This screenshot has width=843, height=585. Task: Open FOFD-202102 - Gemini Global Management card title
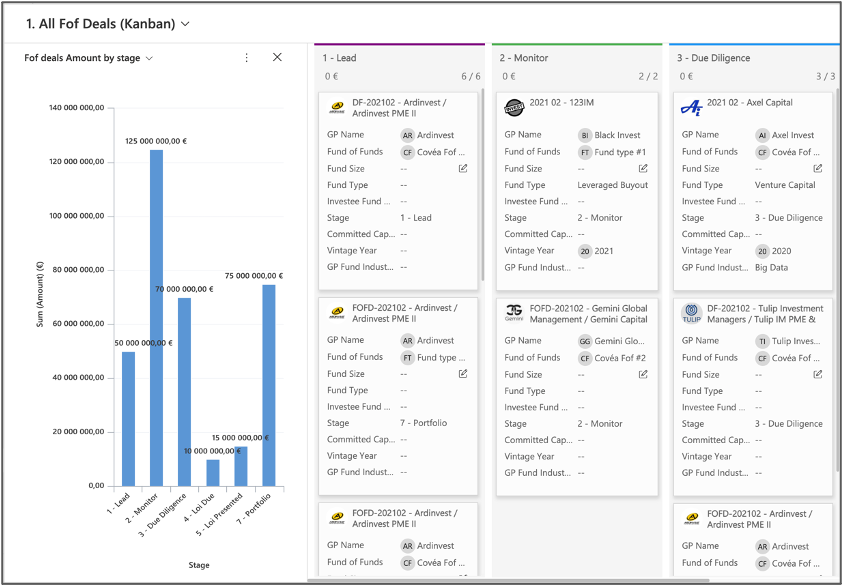(x=588, y=313)
